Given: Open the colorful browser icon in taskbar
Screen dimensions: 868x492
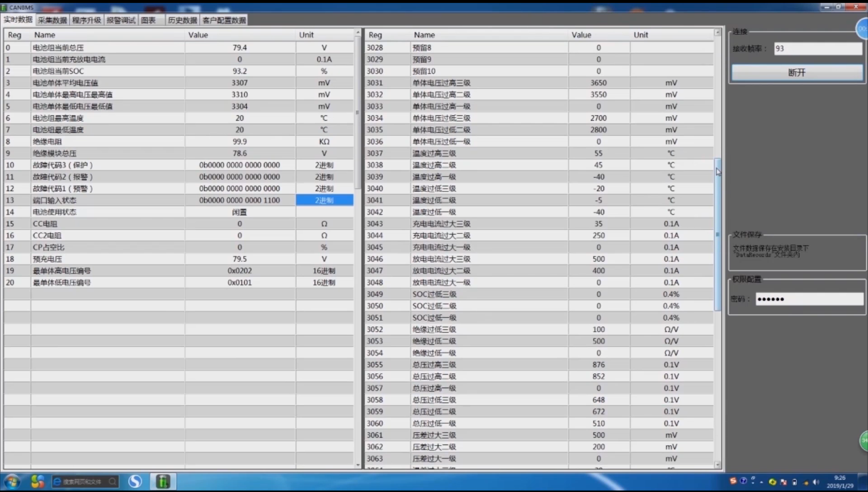Looking at the screenshot, I should (x=38, y=481).
